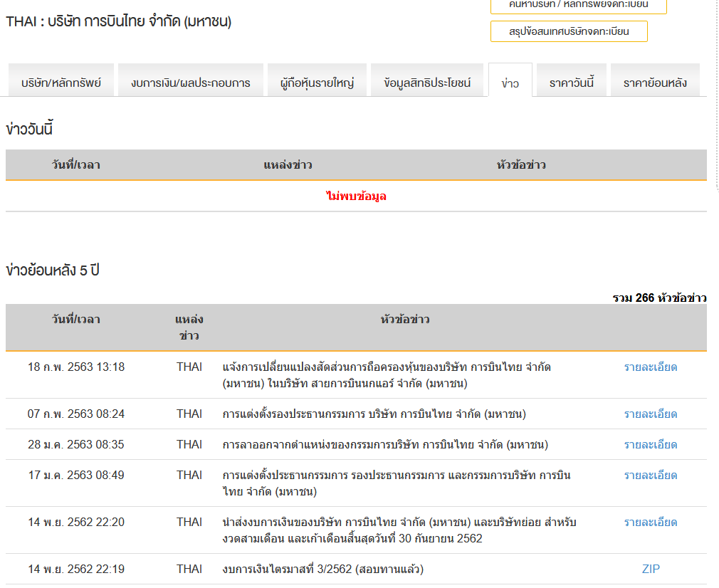Click headline การลาออกจากตำแหน่งของกรรมการบริษัท

tap(385, 444)
